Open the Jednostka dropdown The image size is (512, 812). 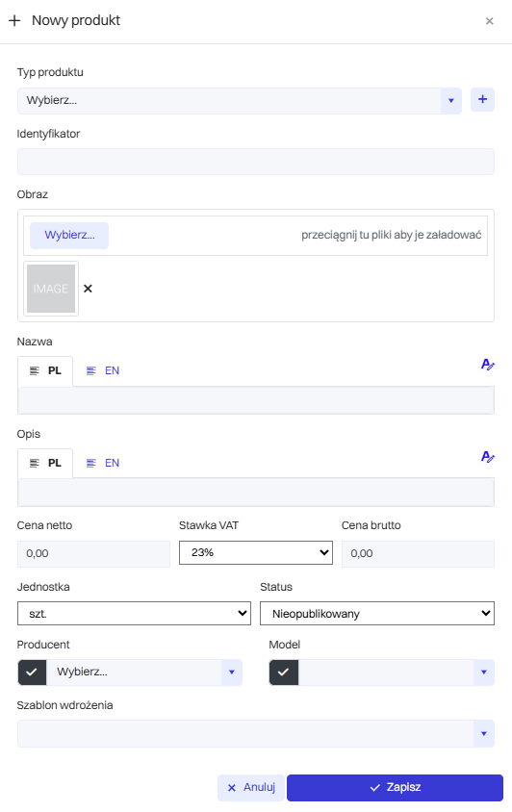pyautogui.click(x=134, y=613)
